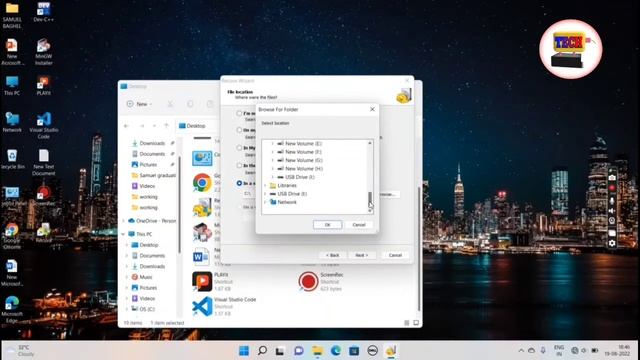Screen dimensions: 640x360
Task: Select the "On my media card" radio option
Action: (239, 130)
